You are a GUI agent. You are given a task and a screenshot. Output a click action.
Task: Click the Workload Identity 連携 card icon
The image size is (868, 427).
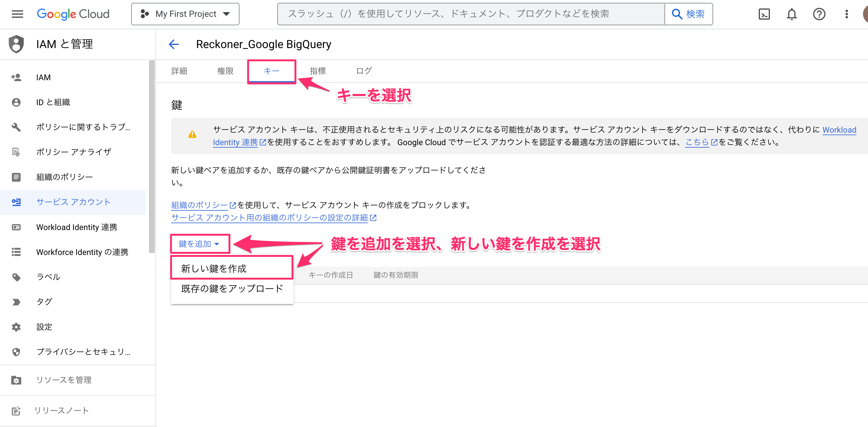(16, 227)
